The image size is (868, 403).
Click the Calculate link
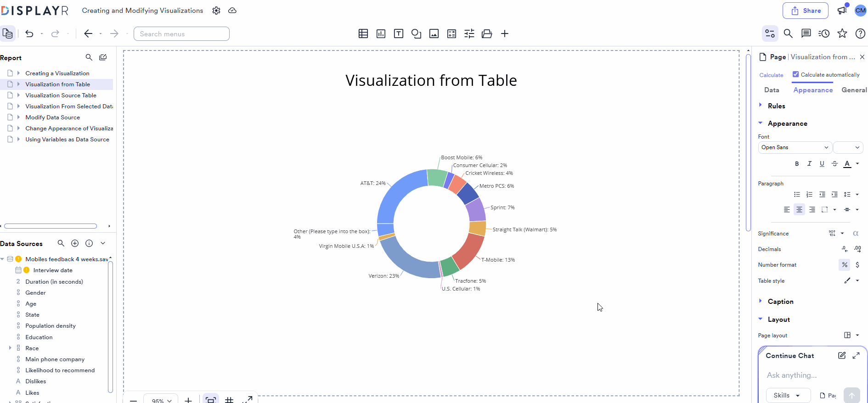tap(771, 75)
